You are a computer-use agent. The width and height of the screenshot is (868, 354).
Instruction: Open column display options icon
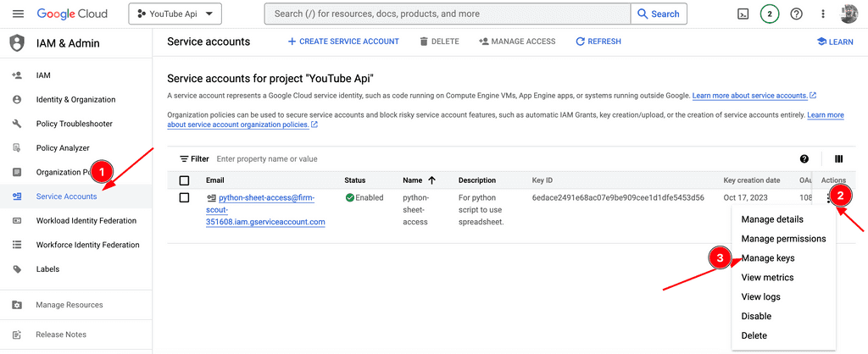[x=838, y=158]
